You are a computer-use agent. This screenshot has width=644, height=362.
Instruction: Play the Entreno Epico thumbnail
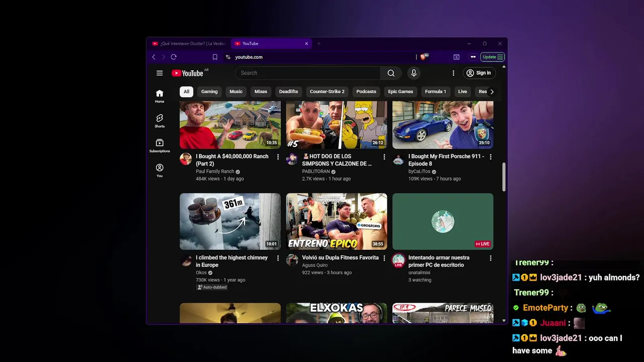(x=337, y=221)
